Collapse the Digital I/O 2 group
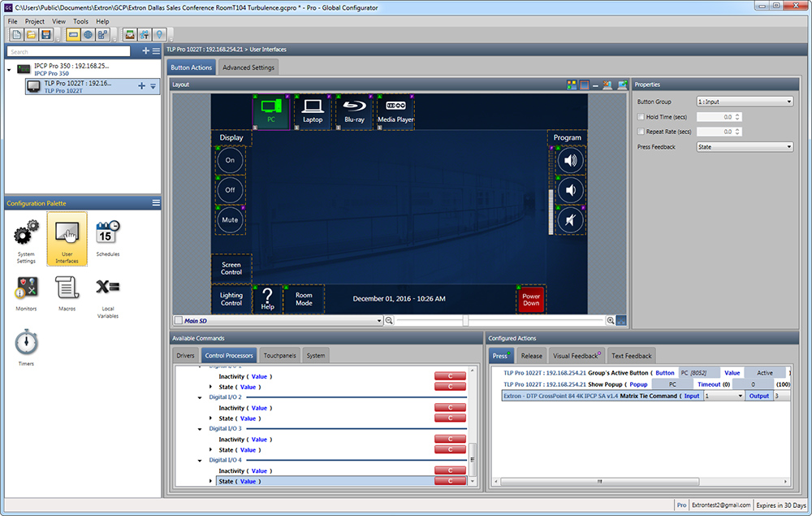812x516 pixels. pyautogui.click(x=200, y=397)
